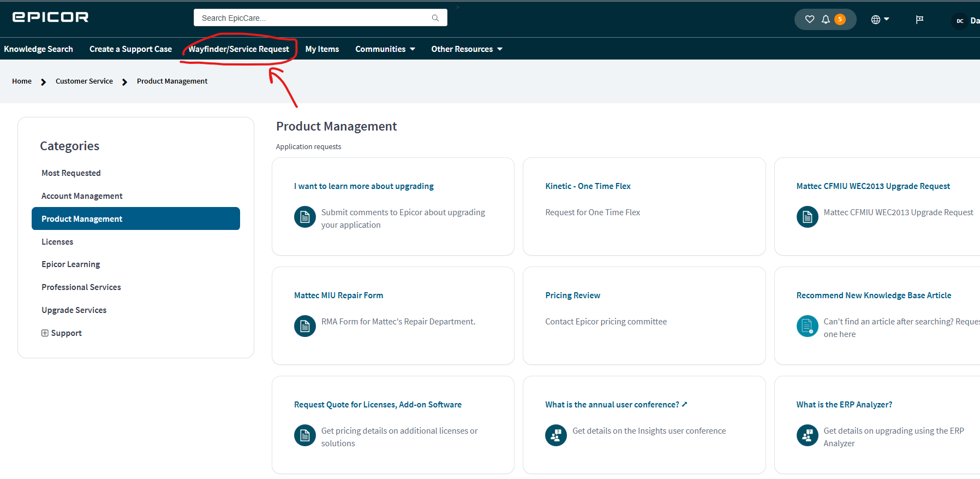The height and width of the screenshot is (479, 980).
Task: Open What is the annual user conference
Action: click(612, 404)
